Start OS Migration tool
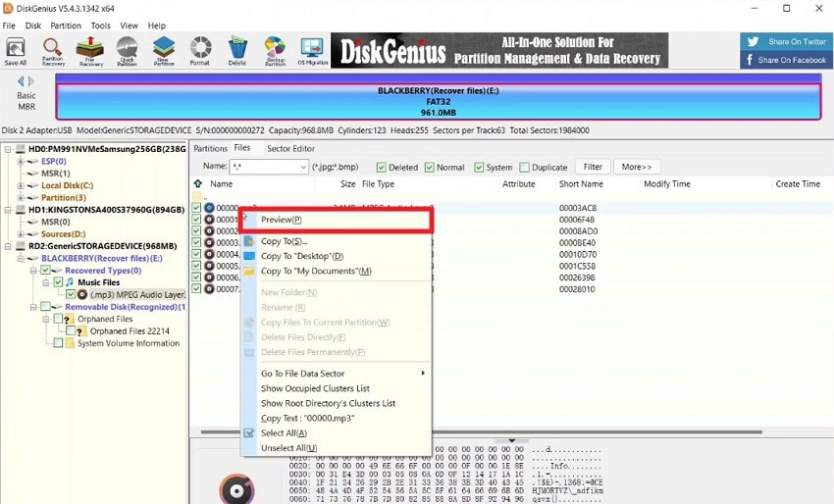This screenshot has width=834, height=504. pos(312,51)
